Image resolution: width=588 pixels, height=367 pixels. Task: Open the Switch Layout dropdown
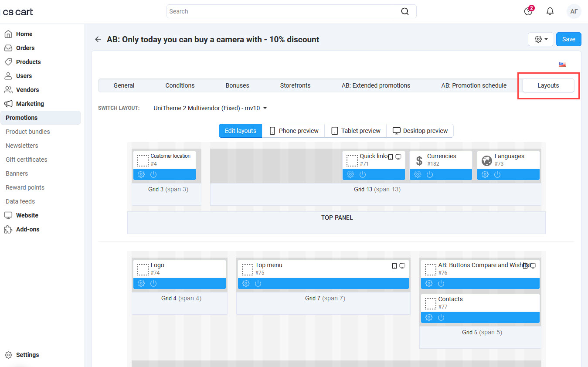[x=210, y=108]
